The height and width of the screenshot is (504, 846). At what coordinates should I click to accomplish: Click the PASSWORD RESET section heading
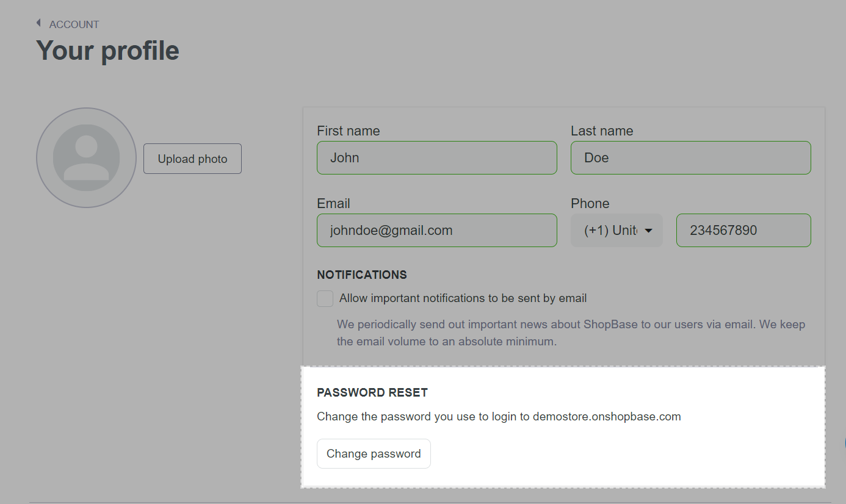372,392
